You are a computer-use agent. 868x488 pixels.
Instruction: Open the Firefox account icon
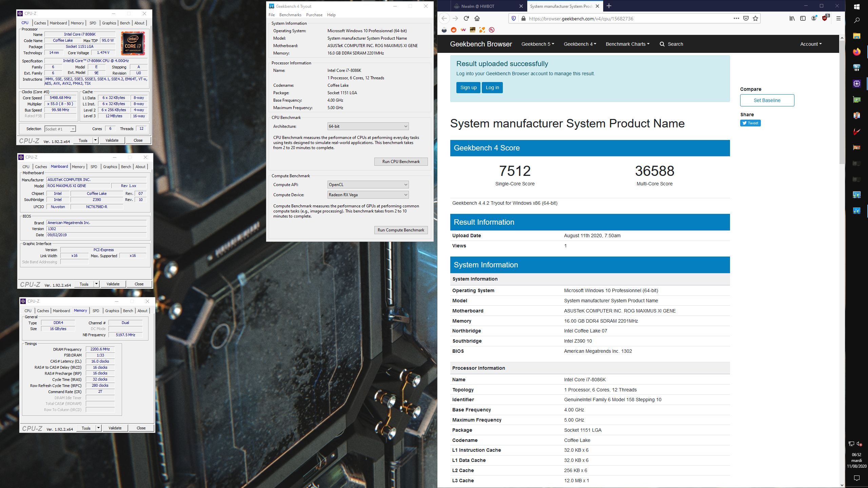[814, 18]
